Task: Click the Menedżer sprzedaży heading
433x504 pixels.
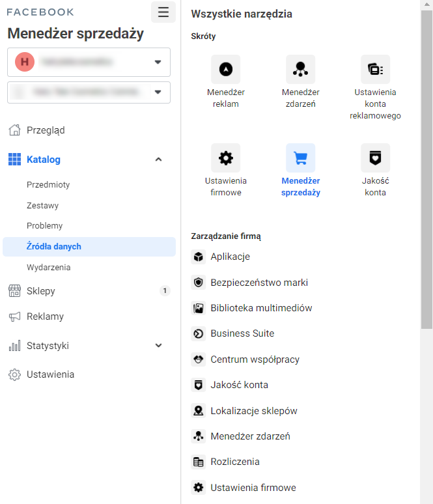Action: point(76,34)
